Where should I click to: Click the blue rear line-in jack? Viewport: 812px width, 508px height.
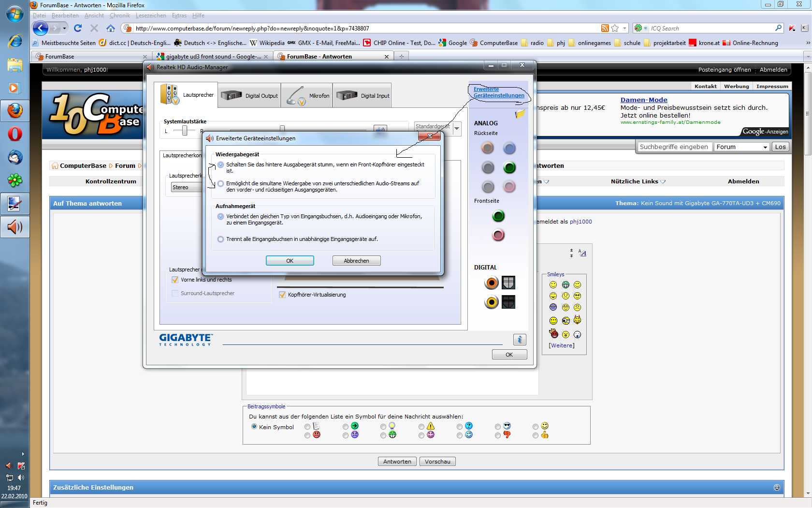509,148
